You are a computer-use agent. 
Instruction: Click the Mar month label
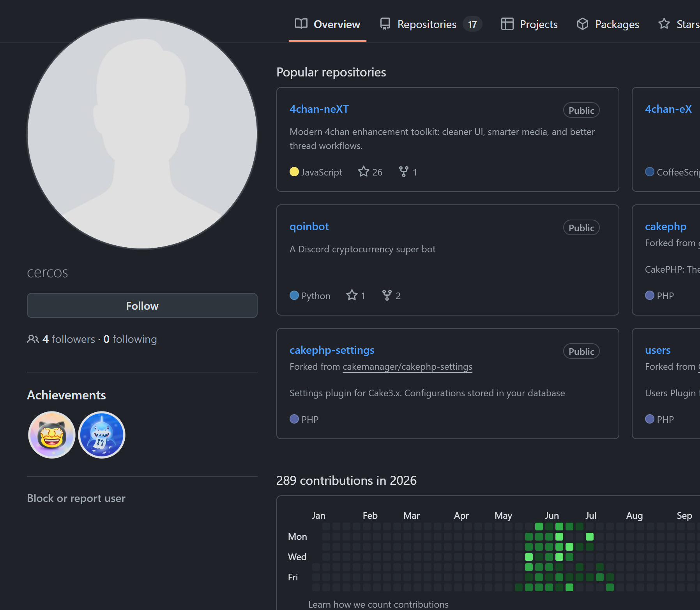click(412, 516)
